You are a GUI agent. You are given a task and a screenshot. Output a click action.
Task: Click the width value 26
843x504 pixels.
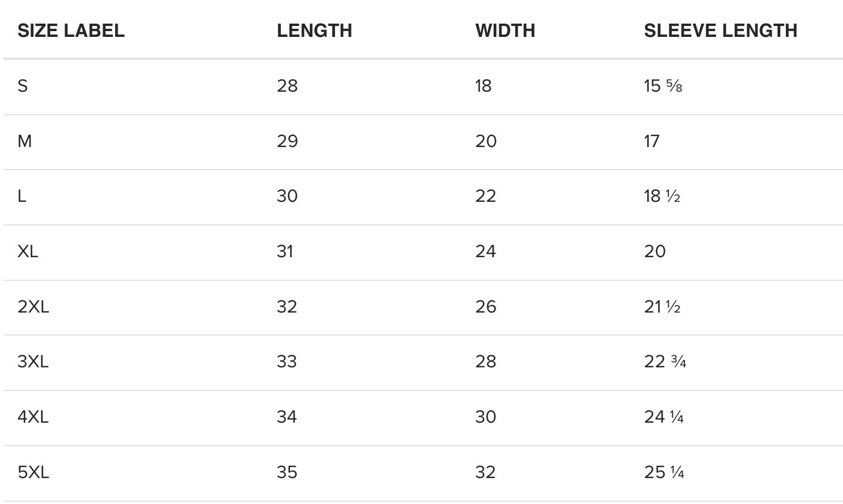coord(486,307)
